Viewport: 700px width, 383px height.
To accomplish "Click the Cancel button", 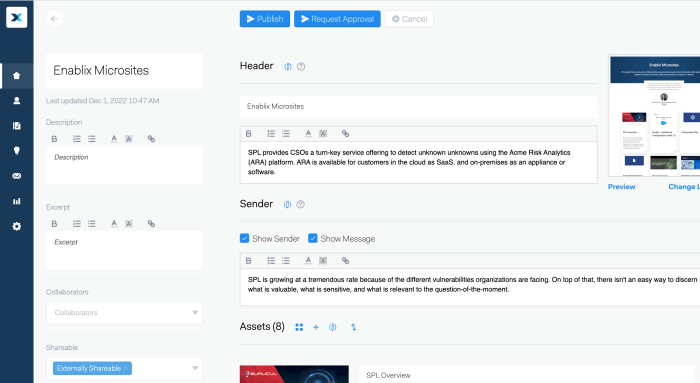I will 409,19.
